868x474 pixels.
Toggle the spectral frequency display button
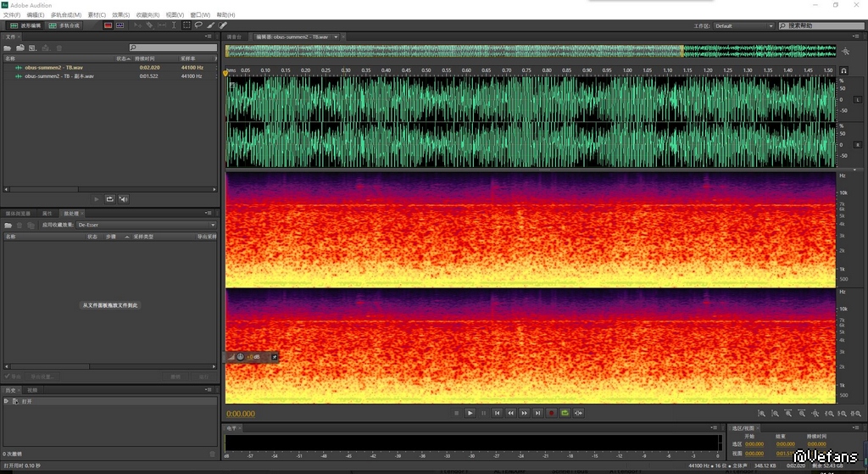click(x=108, y=25)
